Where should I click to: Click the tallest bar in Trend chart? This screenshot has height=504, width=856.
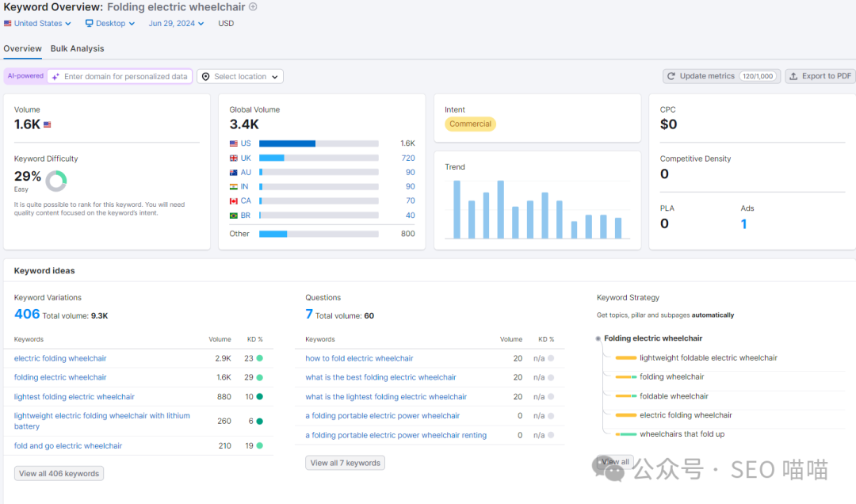click(457, 209)
